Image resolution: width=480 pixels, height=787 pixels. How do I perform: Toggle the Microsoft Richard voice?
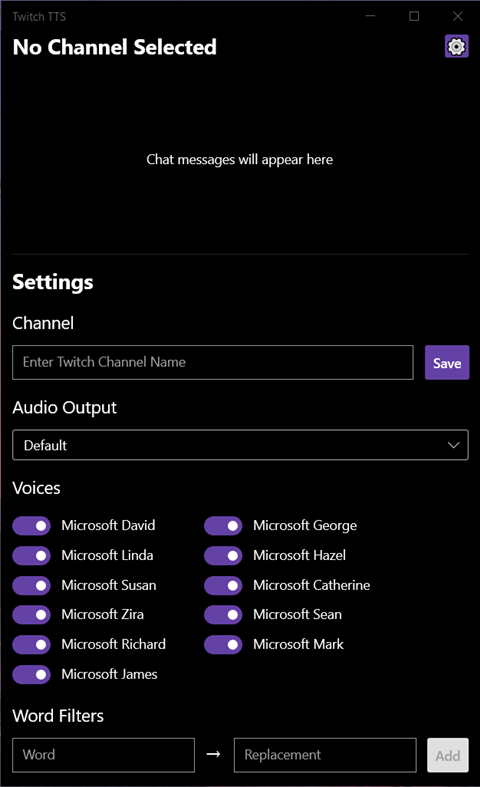coord(31,644)
